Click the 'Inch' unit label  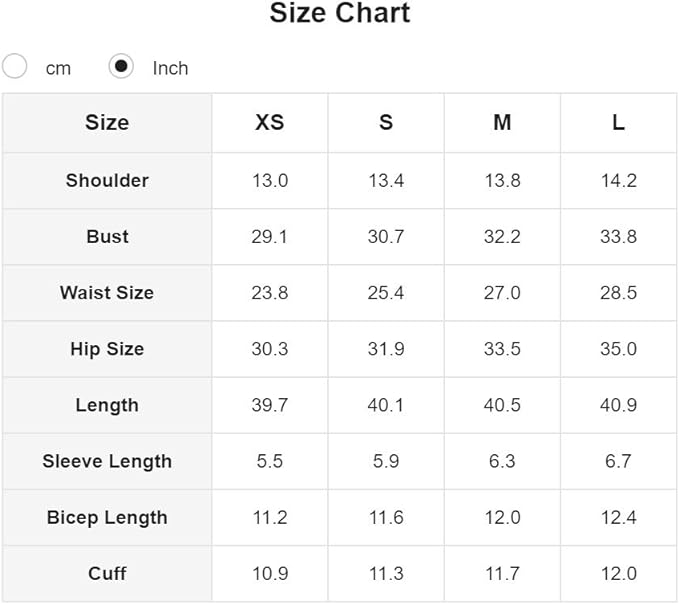click(170, 68)
